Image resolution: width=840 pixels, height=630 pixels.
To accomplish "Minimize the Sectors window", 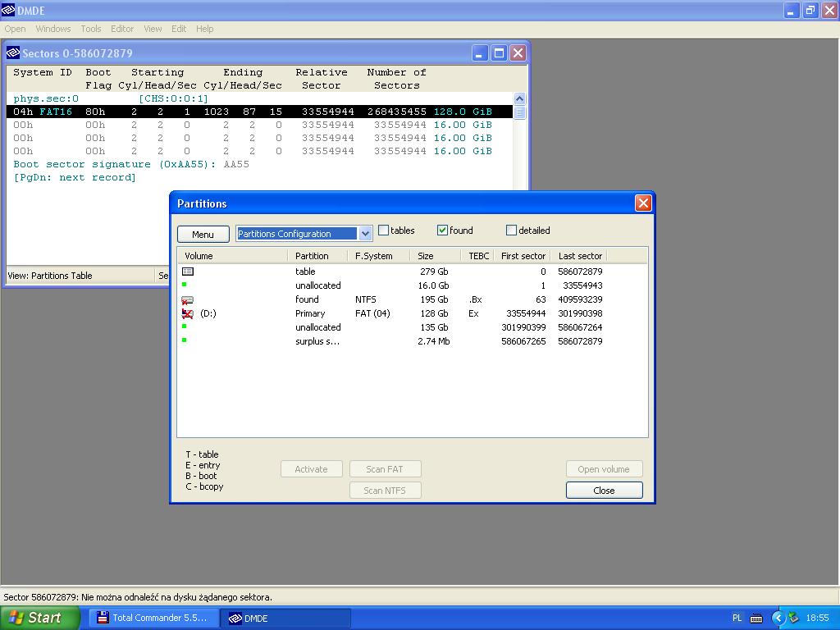I will [x=480, y=53].
